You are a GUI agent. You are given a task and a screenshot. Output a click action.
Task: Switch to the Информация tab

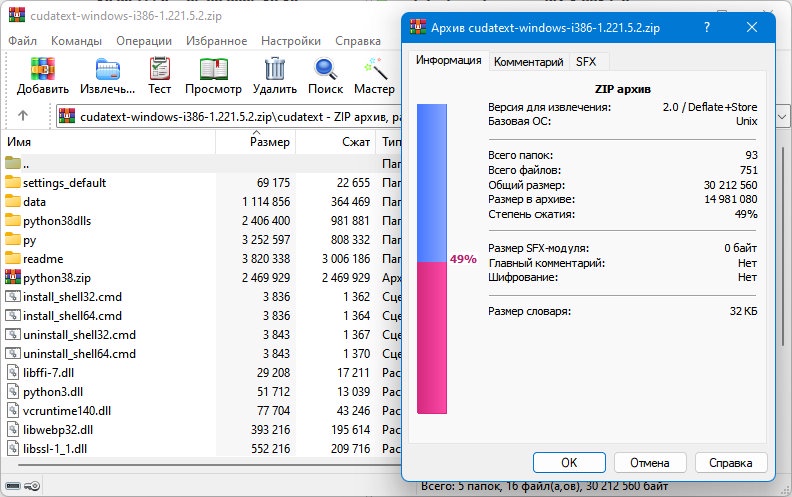449,60
